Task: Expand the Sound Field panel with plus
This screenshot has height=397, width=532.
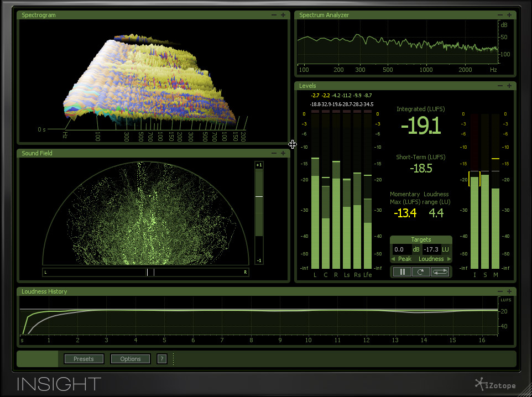Action: (x=283, y=153)
